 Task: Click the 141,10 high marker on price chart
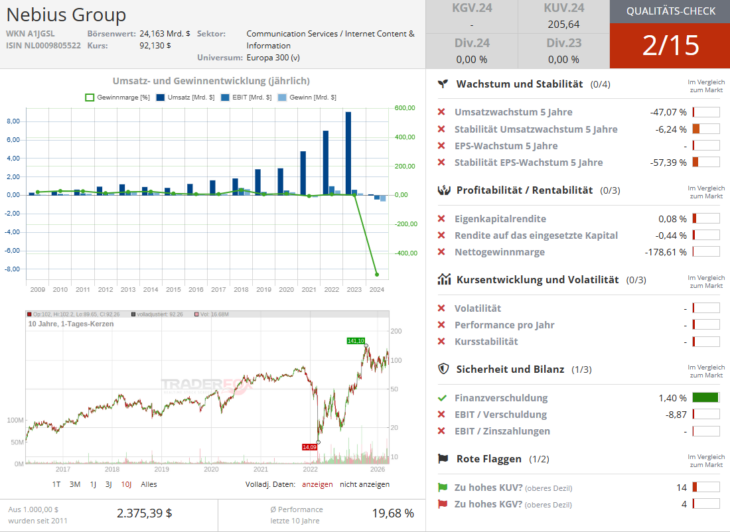(x=356, y=341)
